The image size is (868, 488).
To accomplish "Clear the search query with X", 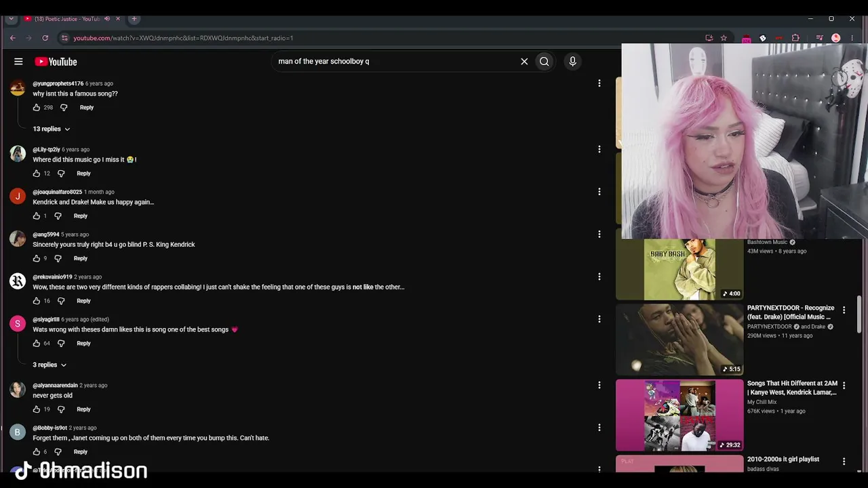I will (x=524, y=62).
